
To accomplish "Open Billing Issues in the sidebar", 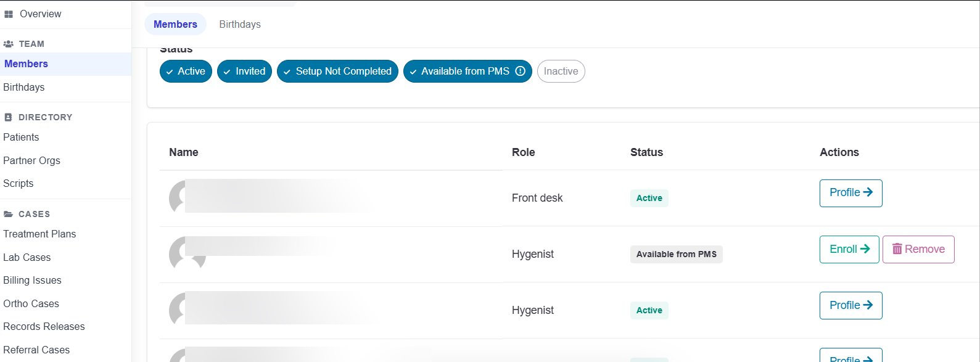I will [32, 280].
